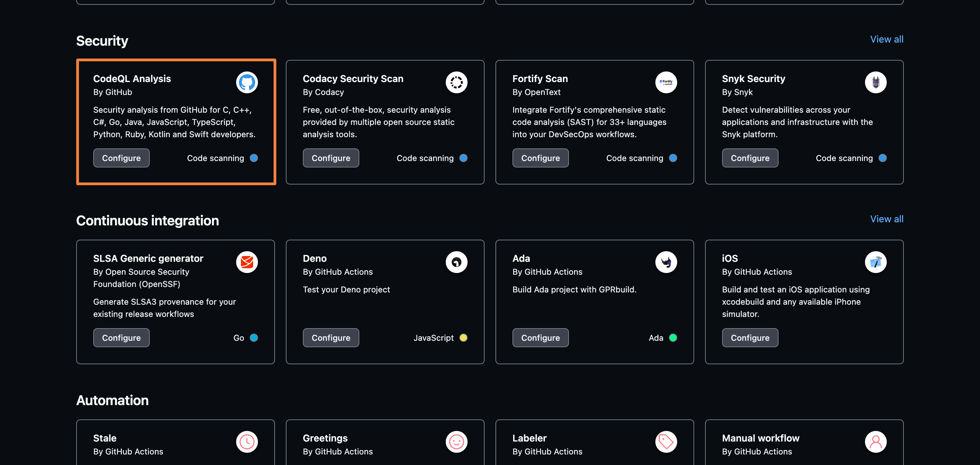Configure the Fortify Scan workflow
Screen dimensions: 980x465
point(540,158)
